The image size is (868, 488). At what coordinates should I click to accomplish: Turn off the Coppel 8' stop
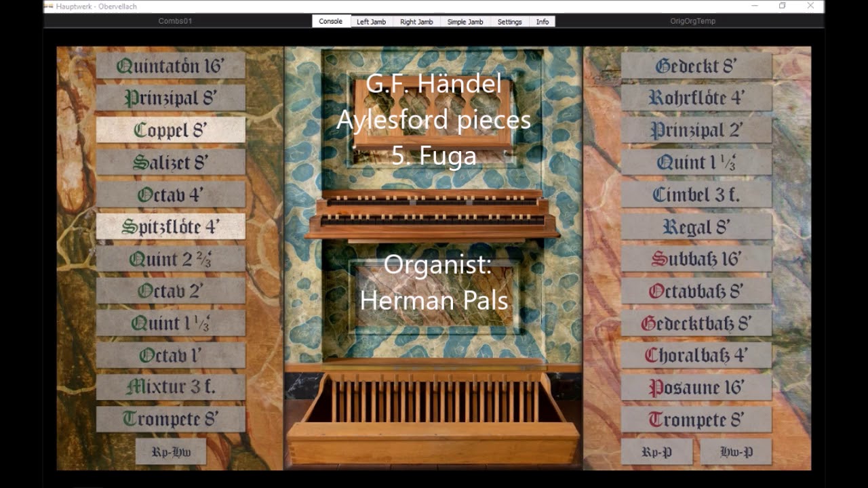pos(170,130)
